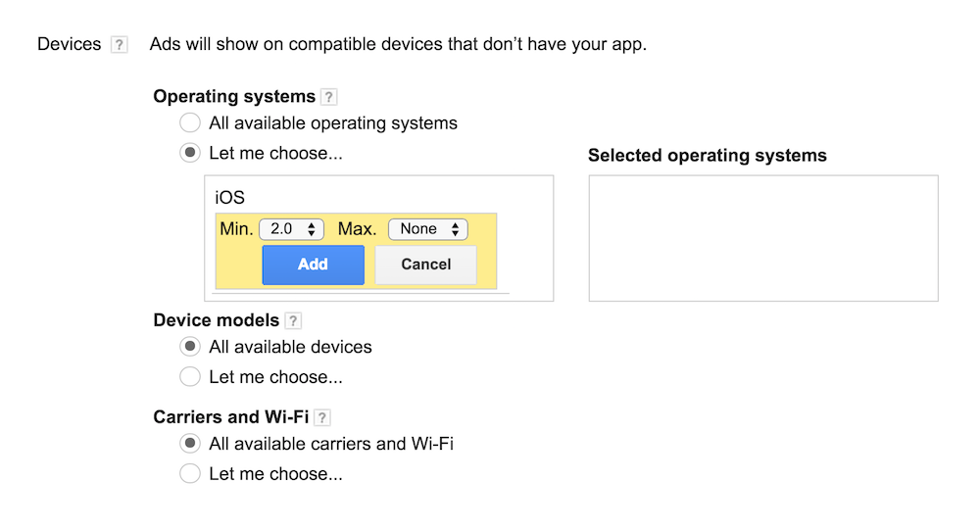Viewport: 980px width, 529px height.
Task: Open the Min. iOS version dropdown
Action: point(291,229)
